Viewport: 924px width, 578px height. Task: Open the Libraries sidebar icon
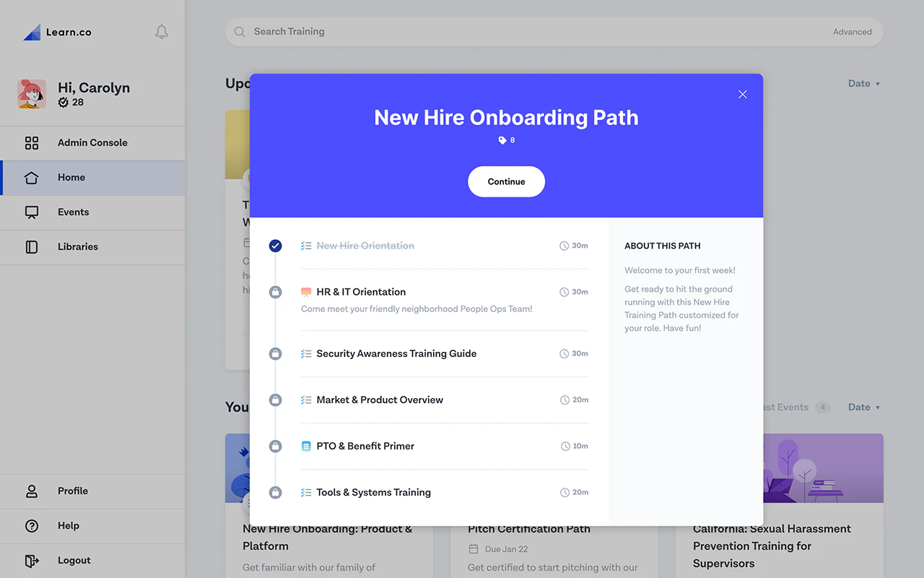pyautogui.click(x=32, y=247)
